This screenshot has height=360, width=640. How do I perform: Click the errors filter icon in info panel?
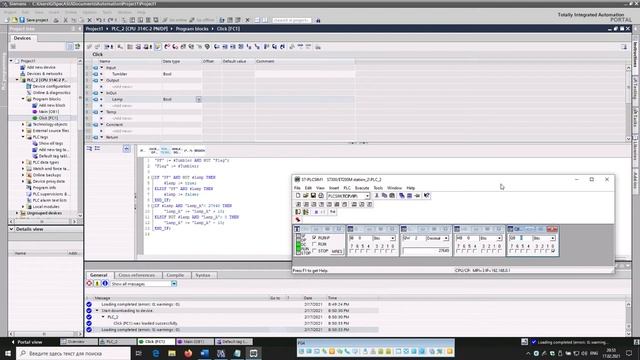click(x=89, y=283)
